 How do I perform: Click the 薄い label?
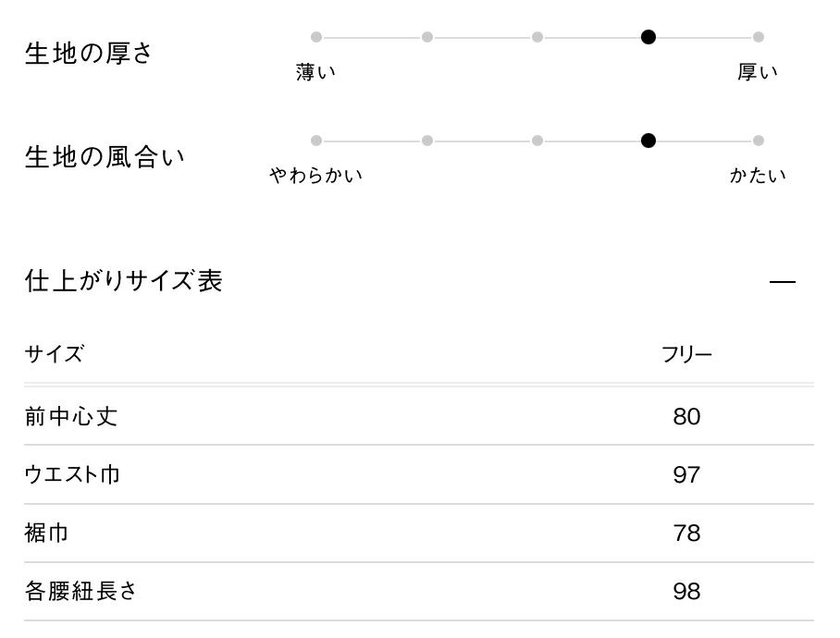[316, 72]
